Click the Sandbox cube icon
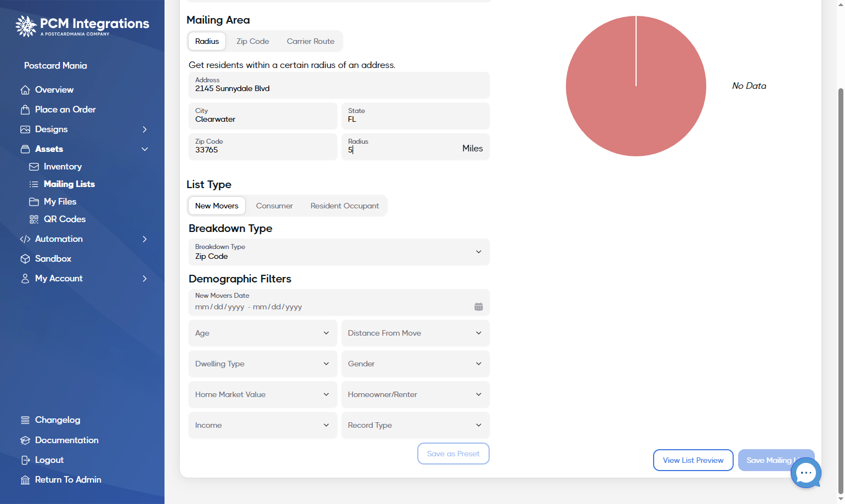Screen dimensions: 845x504 (x=25, y=259)
